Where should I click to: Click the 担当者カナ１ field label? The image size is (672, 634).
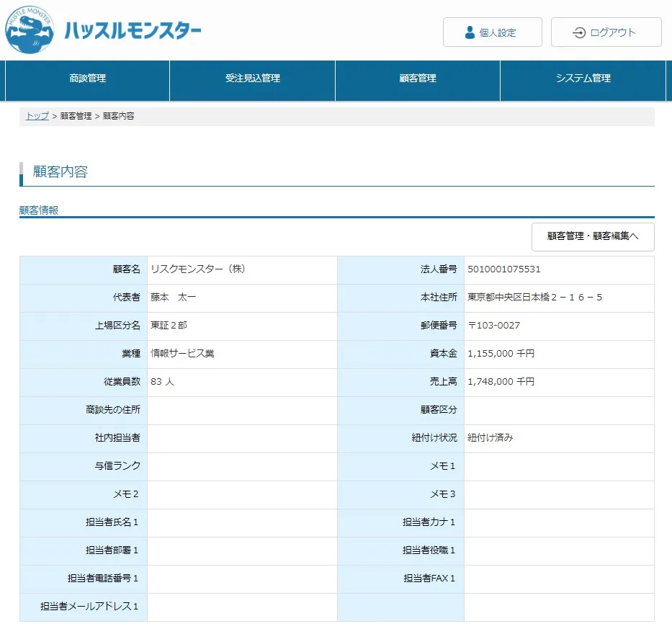[429, 522]
